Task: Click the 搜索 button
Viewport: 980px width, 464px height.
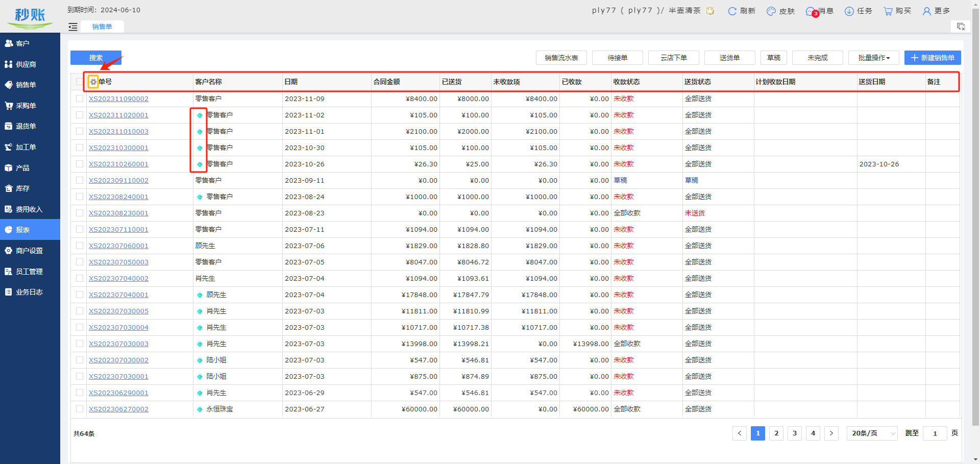Action: pos(96,58)
